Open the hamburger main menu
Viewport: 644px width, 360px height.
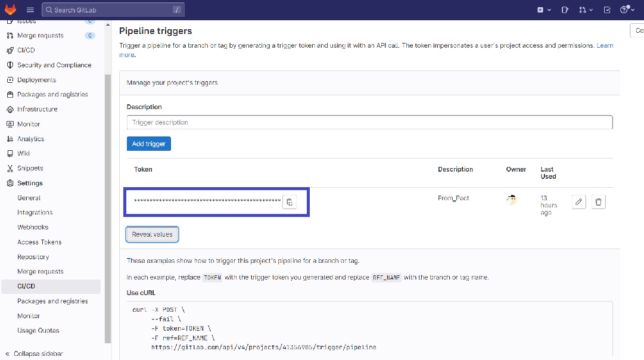pyautogui.click(x=30, y=10)
